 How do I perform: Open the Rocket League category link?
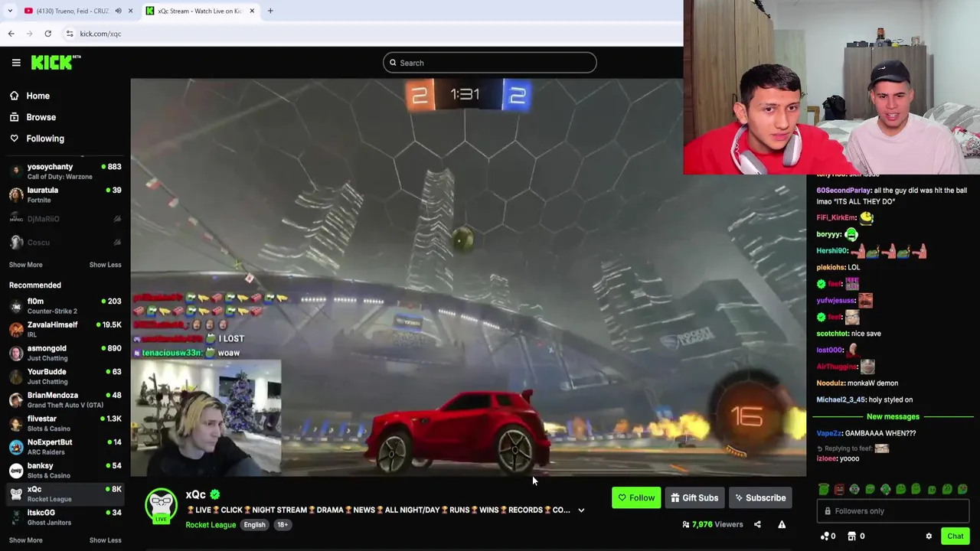coord(211,525)
